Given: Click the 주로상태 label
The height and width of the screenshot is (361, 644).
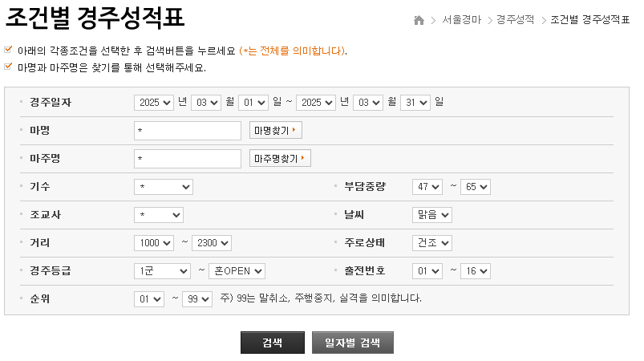Looking at the screenshot, I should coord(365,243).
